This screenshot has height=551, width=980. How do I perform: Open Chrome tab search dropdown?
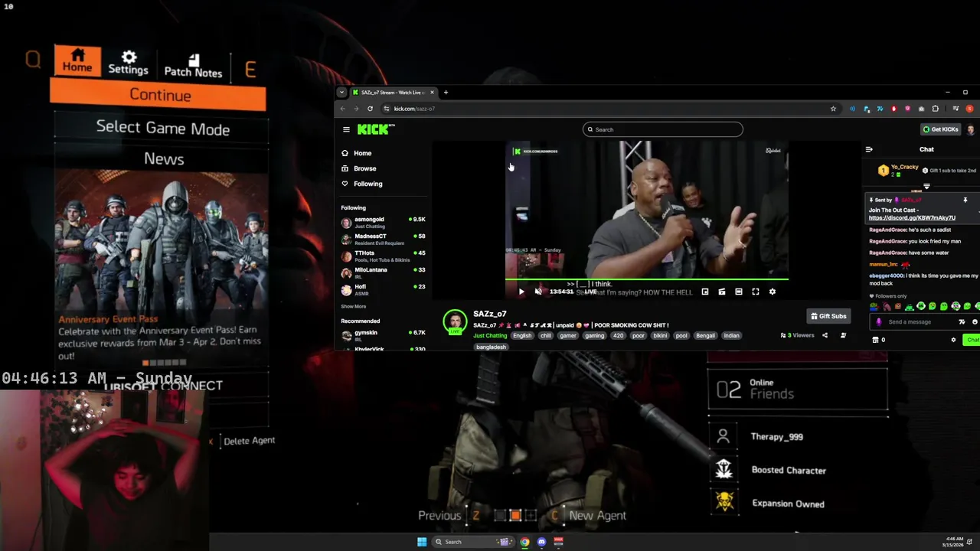[341, 93]
